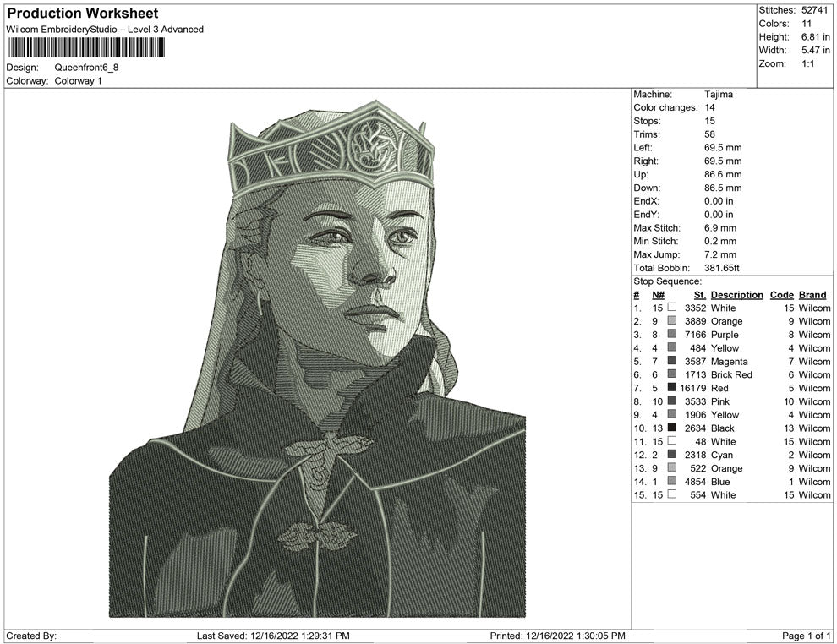Click the Max Stitch value 6.9 mm
The width and height of the screenshot is (837, 644).
point(720,228)
